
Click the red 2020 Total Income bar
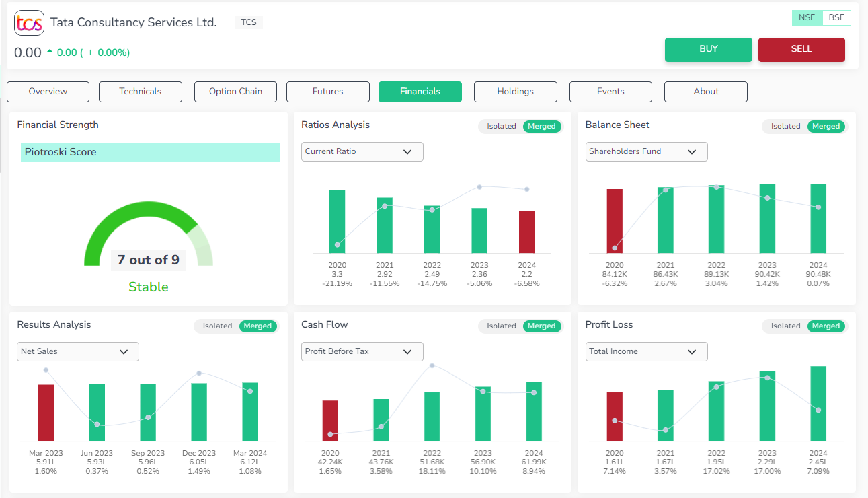[x=615, y=417]
